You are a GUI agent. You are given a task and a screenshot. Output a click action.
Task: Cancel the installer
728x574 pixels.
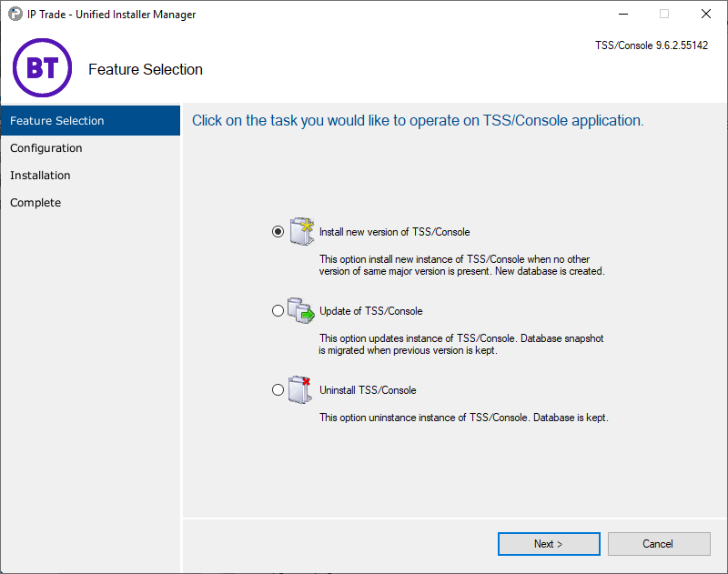[659, 543]
